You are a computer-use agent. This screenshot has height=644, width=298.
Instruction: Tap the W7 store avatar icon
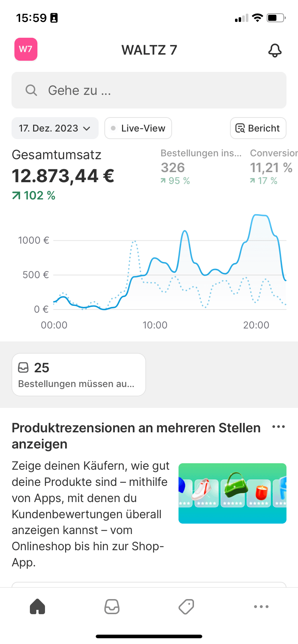click(x=26, y=49)
